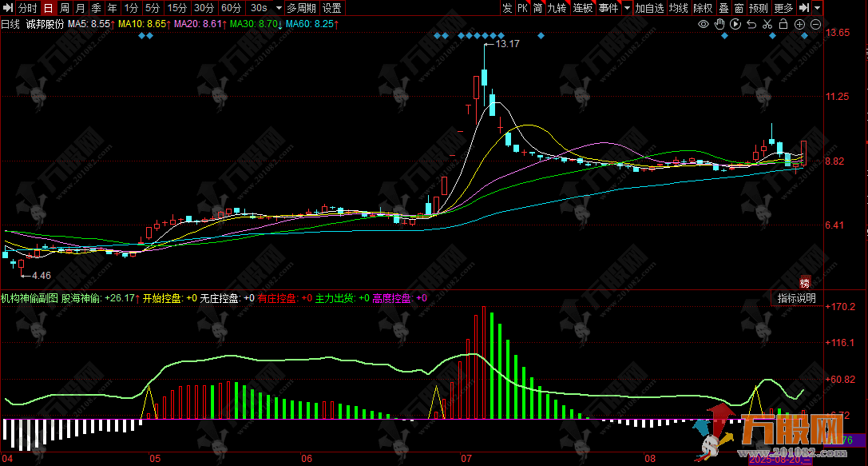The height and width of the screenshot is (466, 868).
Task: Toggle the 事件 events display
Action: point(608,8)
